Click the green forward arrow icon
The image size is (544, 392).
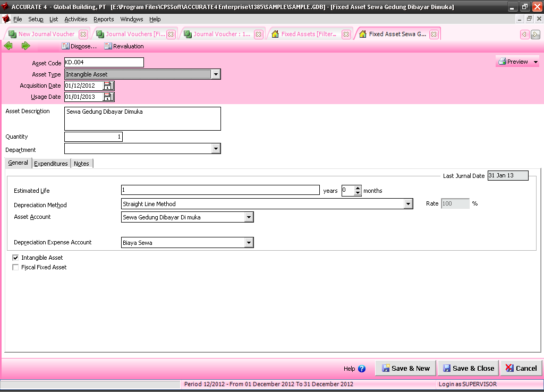pyautogui.click(x=25, y=46)
